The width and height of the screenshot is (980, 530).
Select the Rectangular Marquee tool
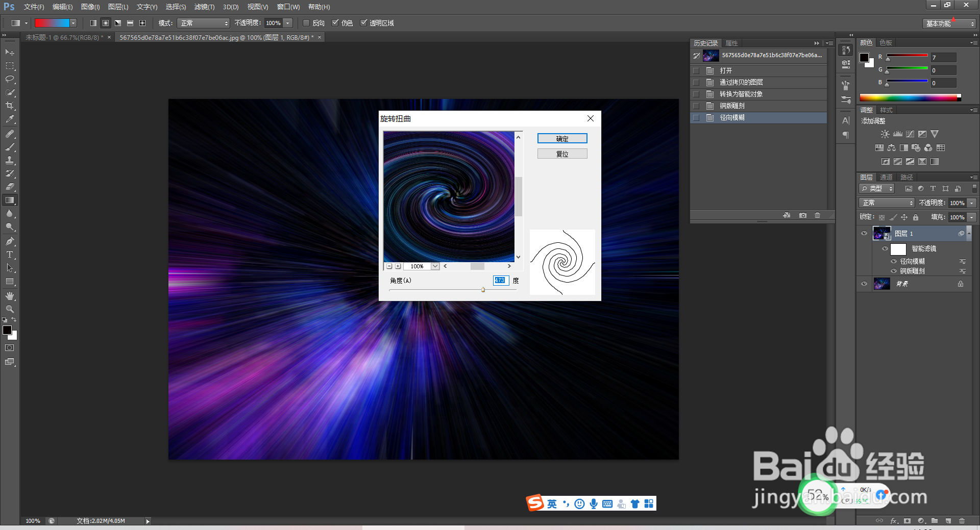(10, 66)
